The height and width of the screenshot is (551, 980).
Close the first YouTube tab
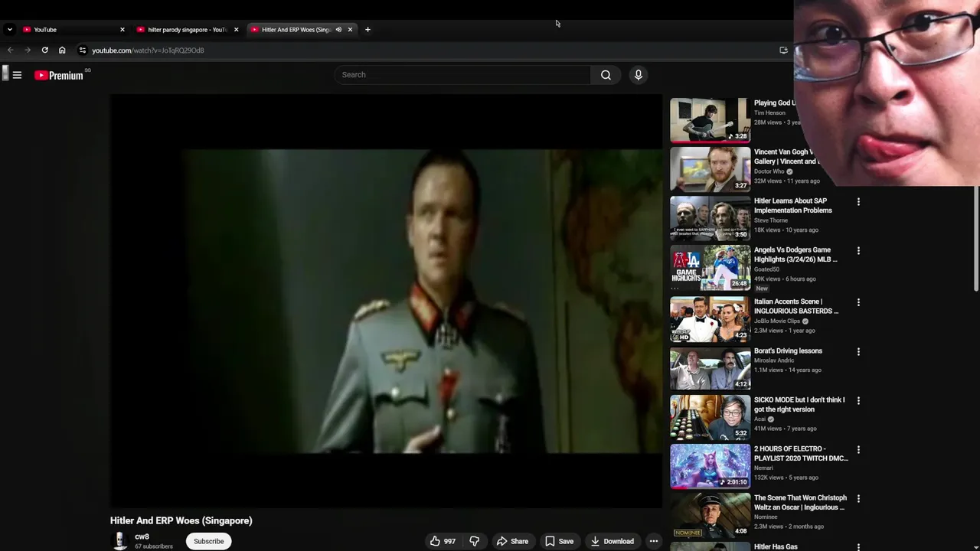click(122, 30)
